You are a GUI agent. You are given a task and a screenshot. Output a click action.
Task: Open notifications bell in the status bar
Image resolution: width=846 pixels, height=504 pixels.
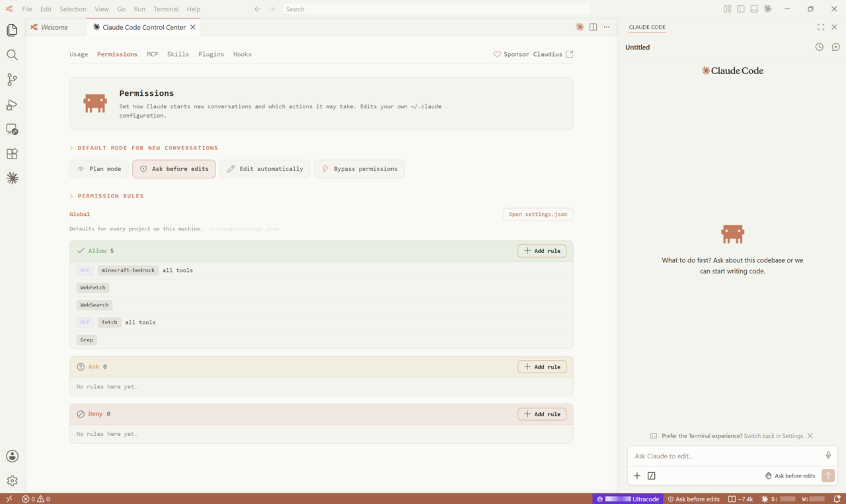click(x=837, y=499)
